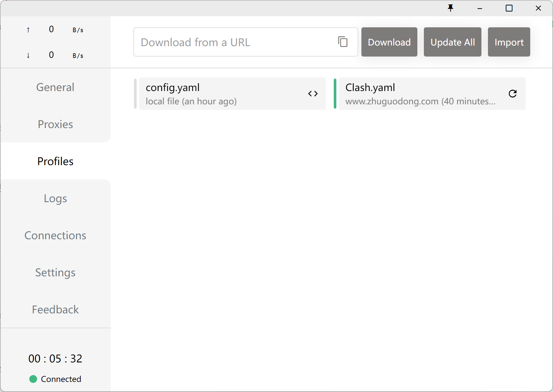
Task: Click the paste clipboard icon in URL field
Action: coord(343,42)
